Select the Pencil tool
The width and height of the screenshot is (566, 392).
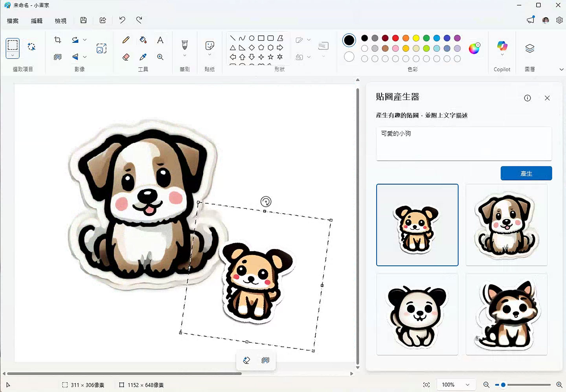click(125, 40)
